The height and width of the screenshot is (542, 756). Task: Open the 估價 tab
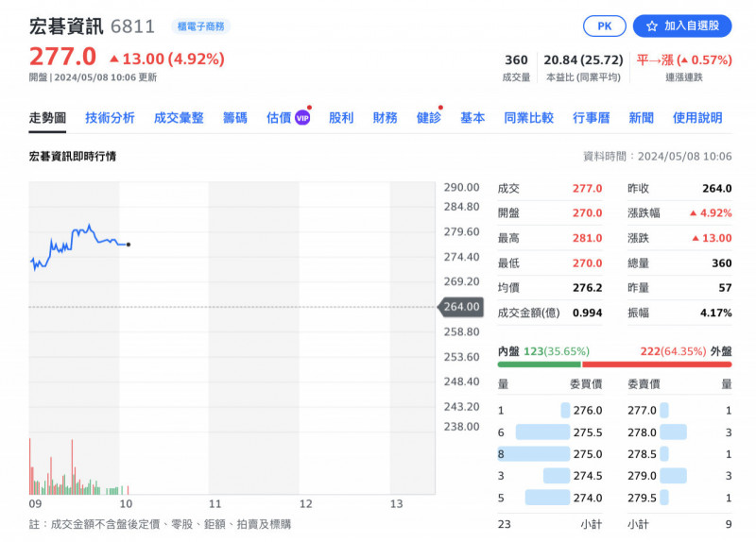point(279,117)
